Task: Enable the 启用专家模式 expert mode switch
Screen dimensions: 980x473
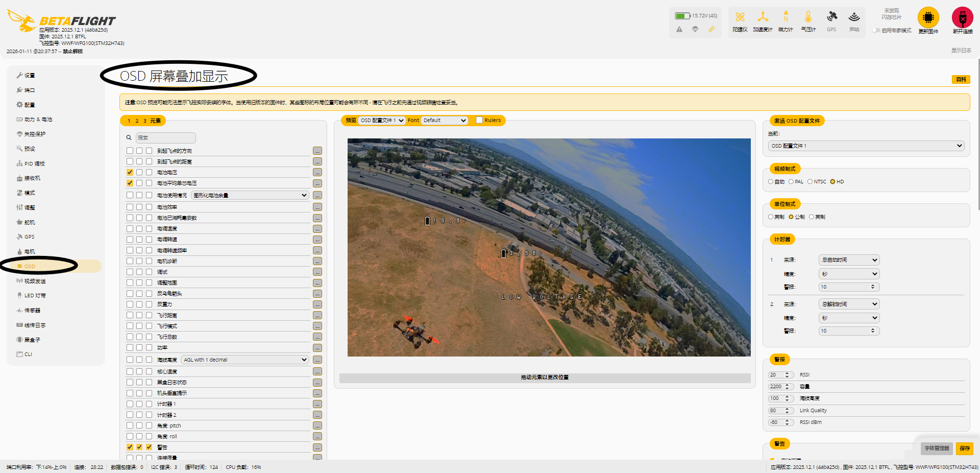Action: [x=876, y=31]
